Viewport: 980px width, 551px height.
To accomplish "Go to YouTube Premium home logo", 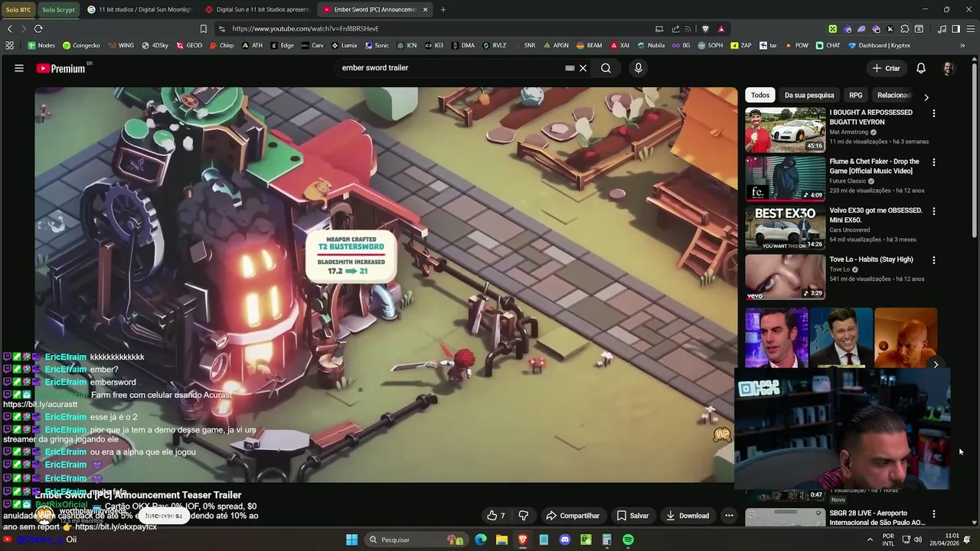I will click(62, 68).
